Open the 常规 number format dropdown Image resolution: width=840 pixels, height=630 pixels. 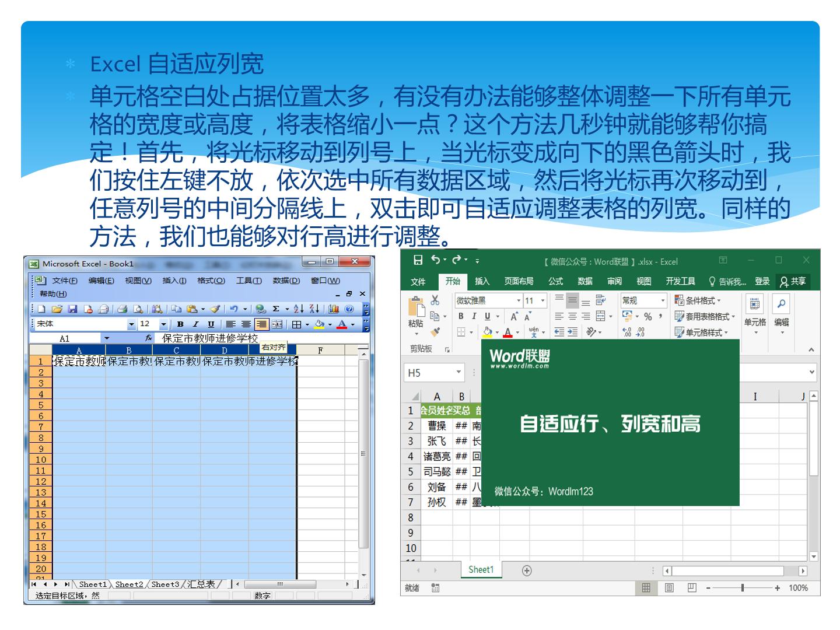pyautogui.click(x=663, y=300)
